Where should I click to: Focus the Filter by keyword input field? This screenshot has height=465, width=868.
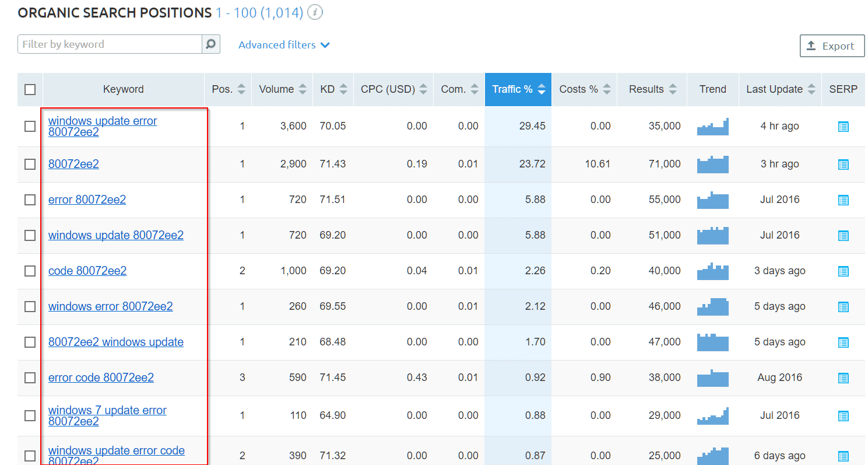coord(110,44)
